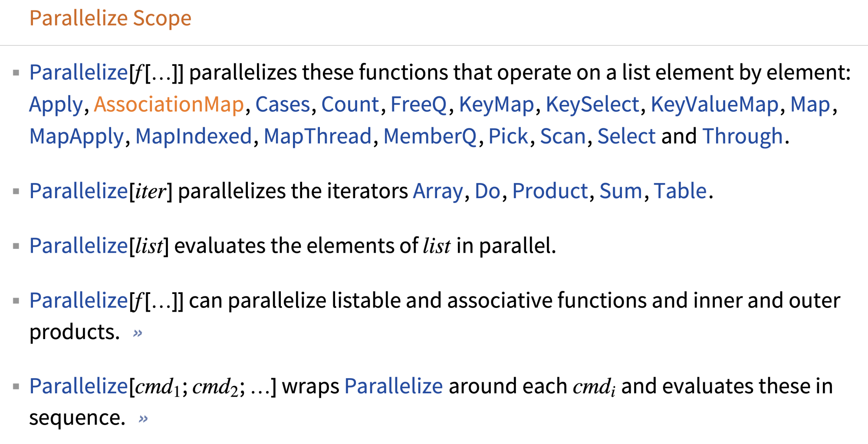
Task: Open the Parallelize link before [list]
Action: (79, 246)
